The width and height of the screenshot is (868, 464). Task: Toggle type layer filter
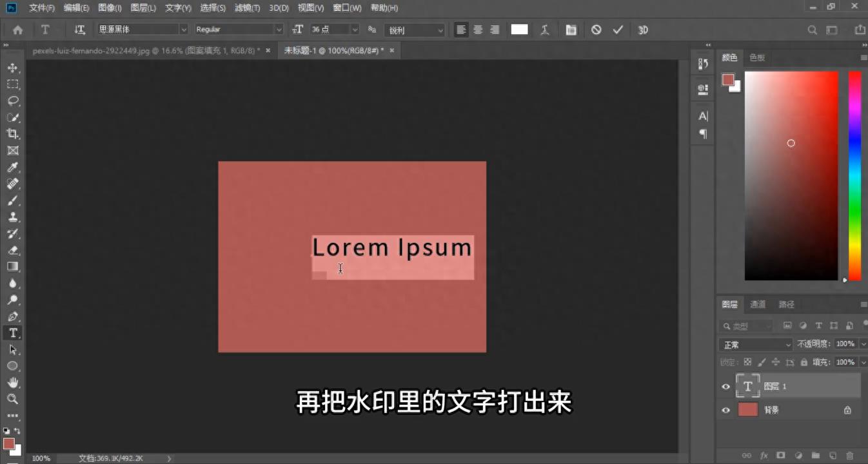tap(818, 326)
